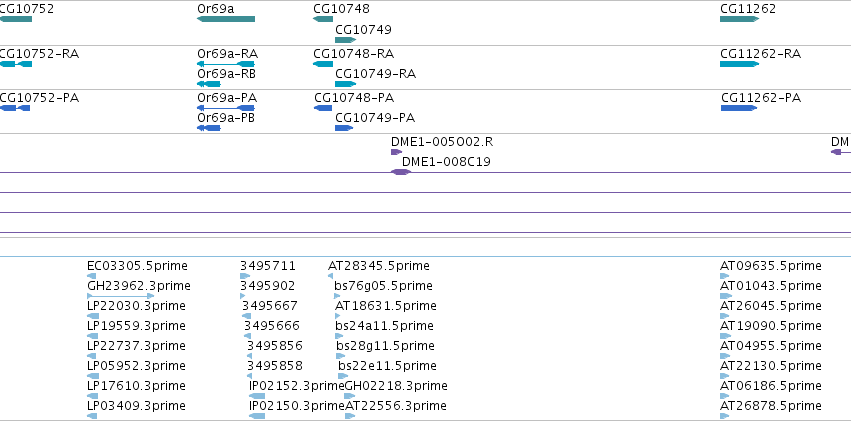Image resolution: width=851 pixels, height=421 pixels.
Task: Select the Or69a-PB protein glyph
Action: click(x=208, y=128)
